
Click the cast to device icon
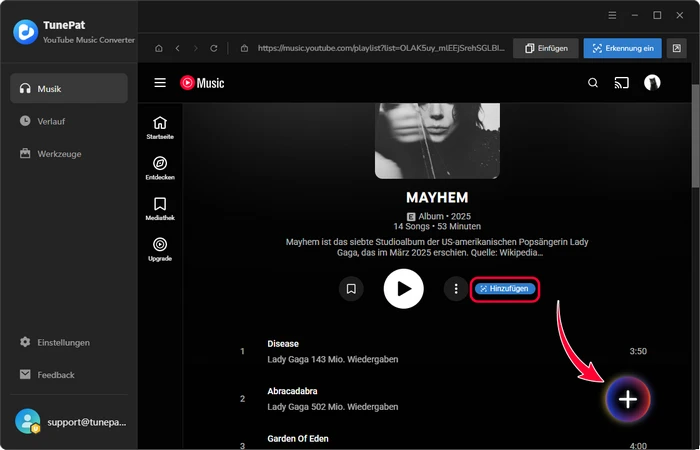[621, 83]
